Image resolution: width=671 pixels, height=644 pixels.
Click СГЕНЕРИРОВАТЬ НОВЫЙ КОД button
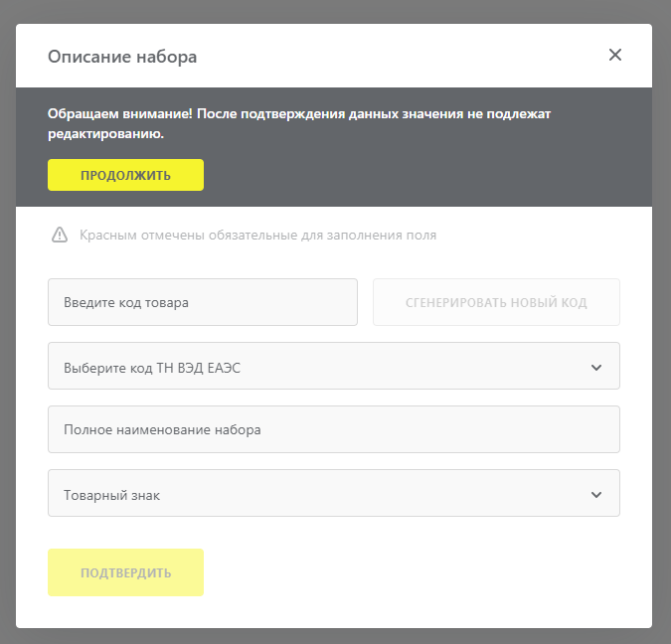tap(496, 302)
